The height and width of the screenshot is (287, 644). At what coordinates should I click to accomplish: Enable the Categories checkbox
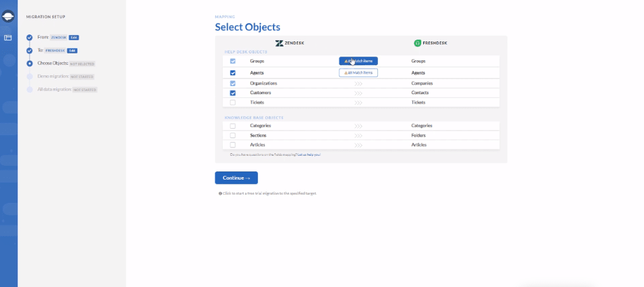233,126
